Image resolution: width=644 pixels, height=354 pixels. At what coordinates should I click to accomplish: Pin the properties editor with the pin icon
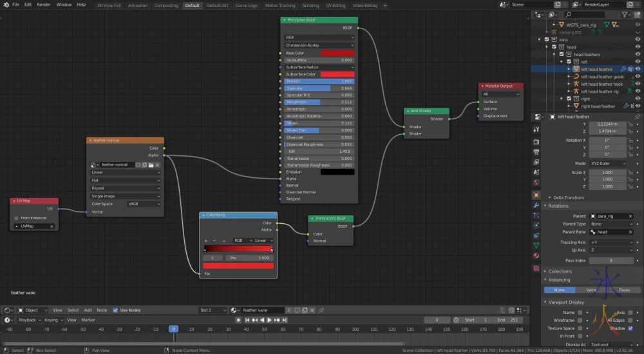[x=636, y=117]
